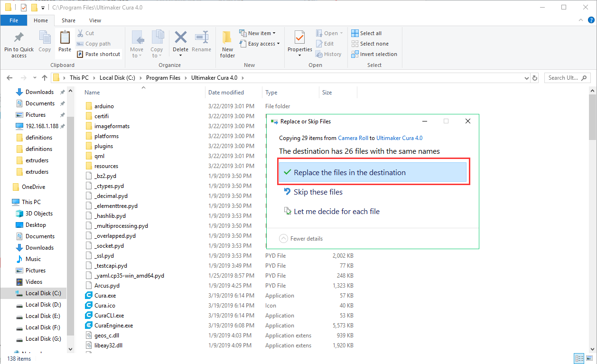Click Pin to Quick access icon

tap(19, 38)
